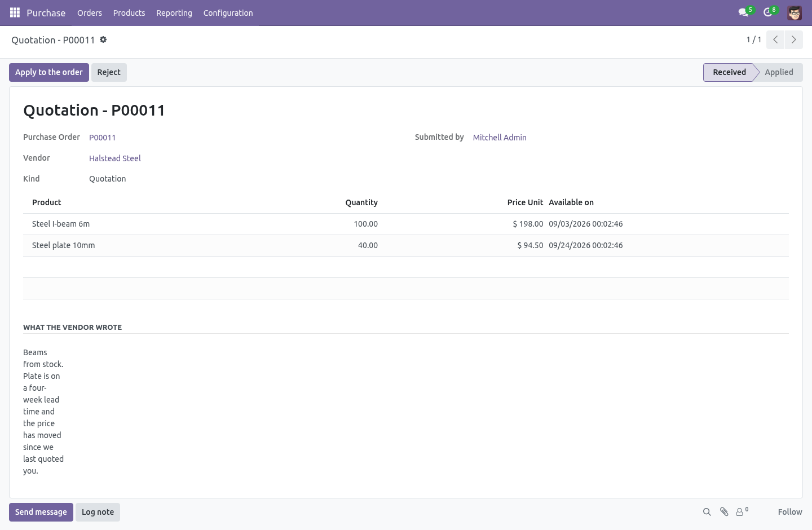Open the user avatar menu
Viewport: 812px width, 530px height.
(x=795, y=12)
